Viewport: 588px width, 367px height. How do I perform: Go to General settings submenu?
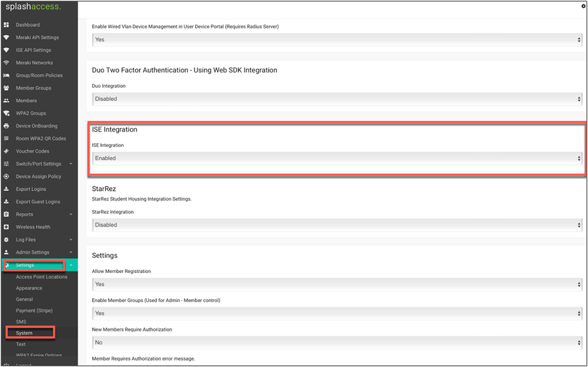click(x=25, y=300)
